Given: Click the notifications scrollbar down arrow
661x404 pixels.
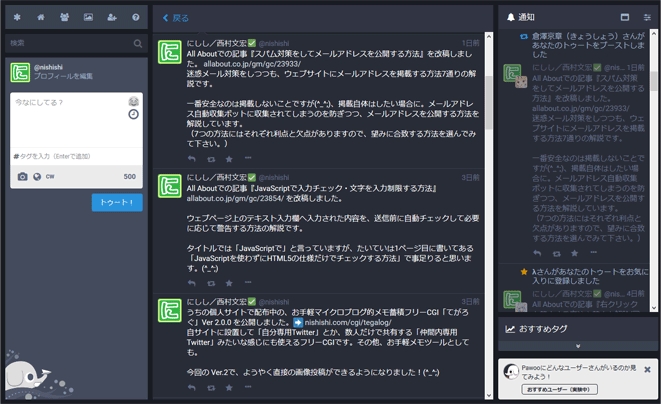Looking at the screenshot, I should point(653,308).
